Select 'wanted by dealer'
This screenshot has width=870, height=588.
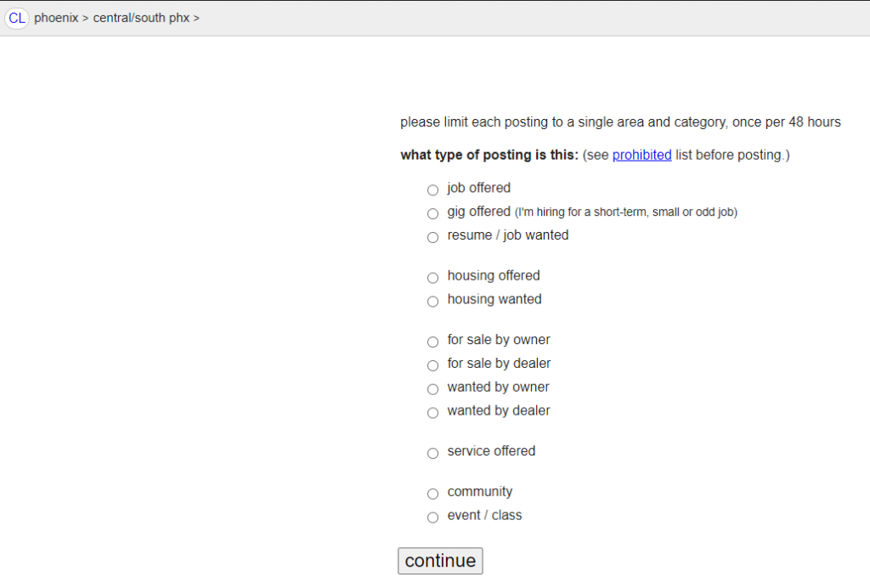[432, 412]
